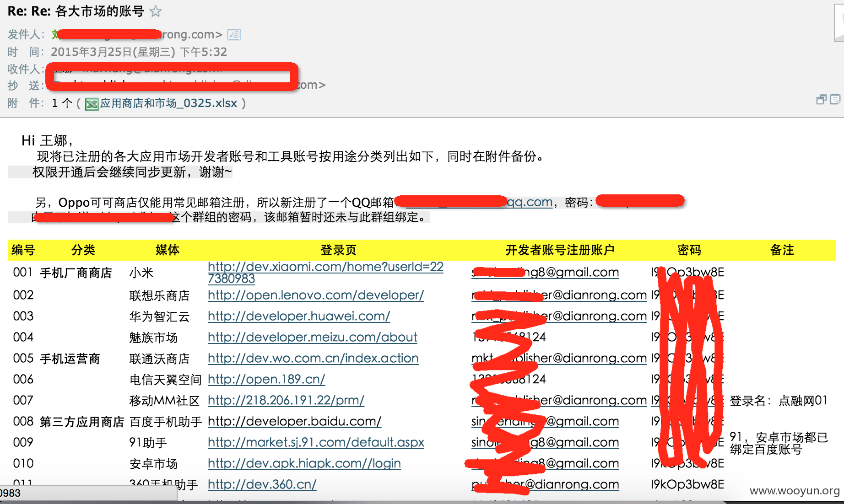Open the open.189.cn link
Image resolution: width=844 pixels, height=504 pixels.
click(x=266, y=379)
